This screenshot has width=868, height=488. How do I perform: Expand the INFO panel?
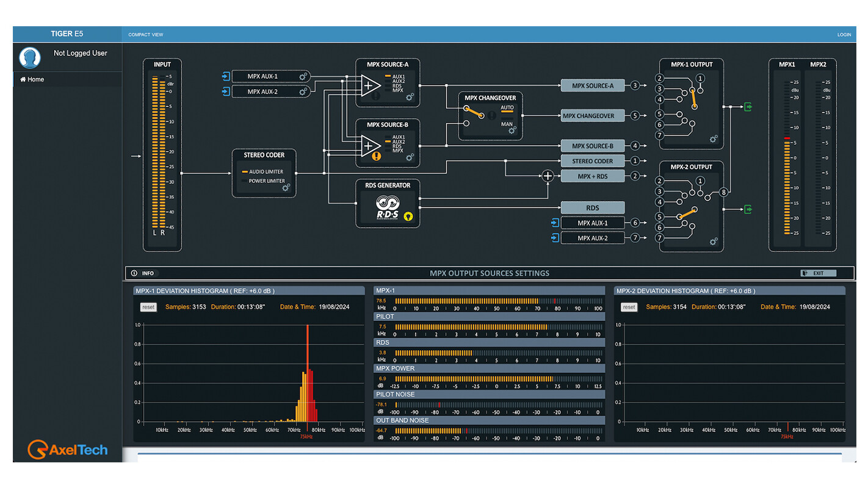click(143, 273)
